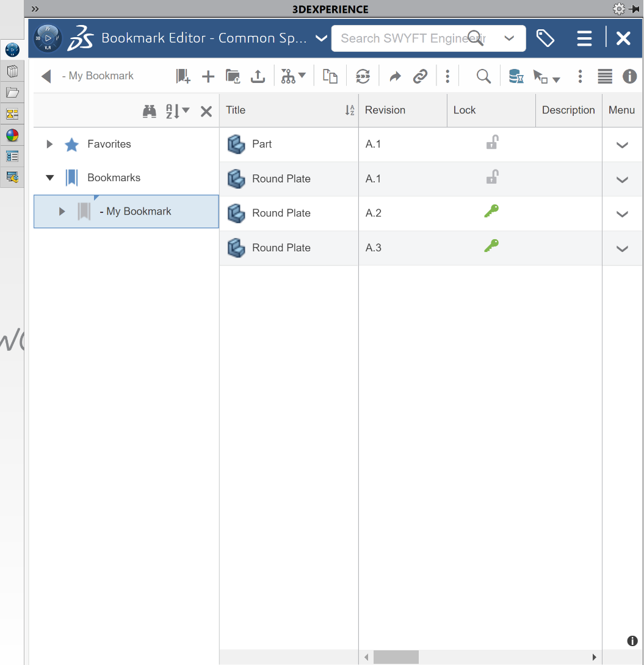Collapse the Bookmarks node

[x=50, y=178]
